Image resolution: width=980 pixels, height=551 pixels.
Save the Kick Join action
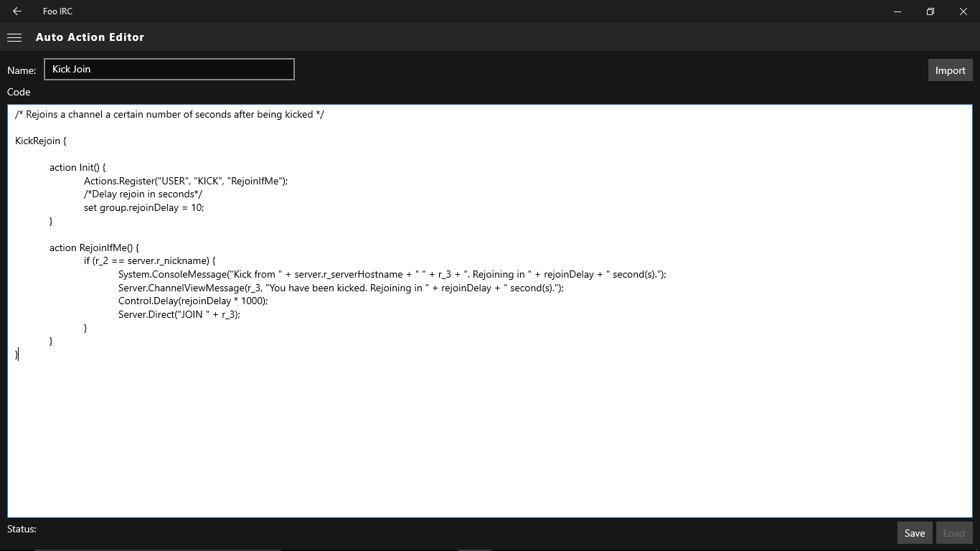914,532
